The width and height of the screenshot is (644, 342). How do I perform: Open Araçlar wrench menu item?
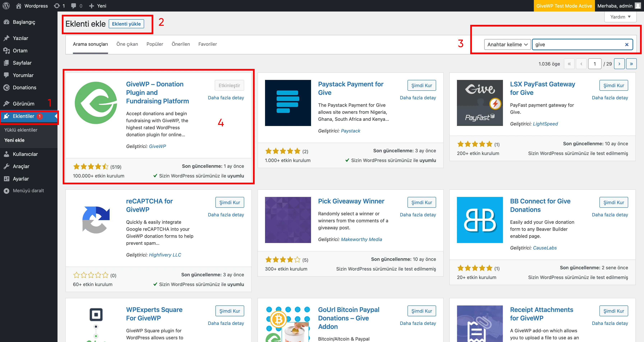coord(21,166)
